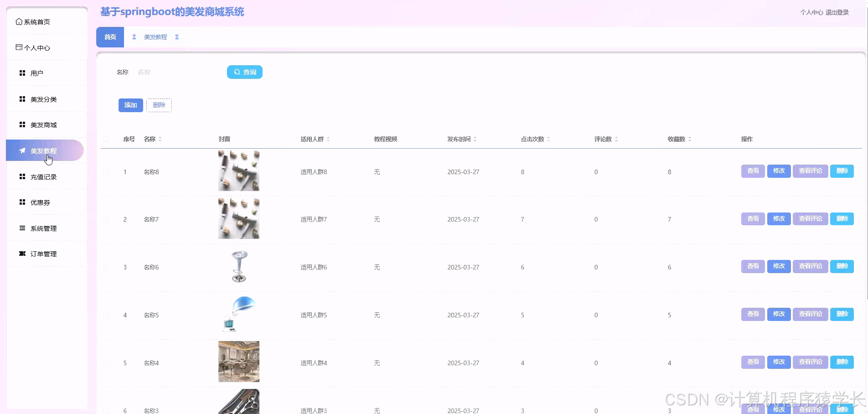Open 充值记录 using its grid icon
868x414 pixels.
point(22,176)
